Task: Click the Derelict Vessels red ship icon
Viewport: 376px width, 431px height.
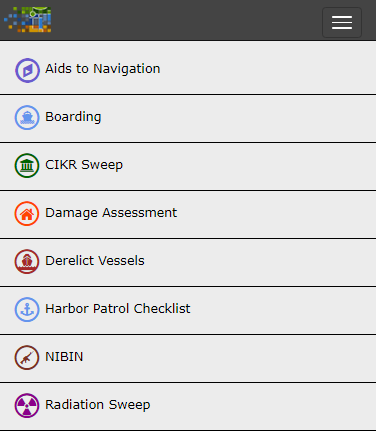Action: tap(27, 261)
